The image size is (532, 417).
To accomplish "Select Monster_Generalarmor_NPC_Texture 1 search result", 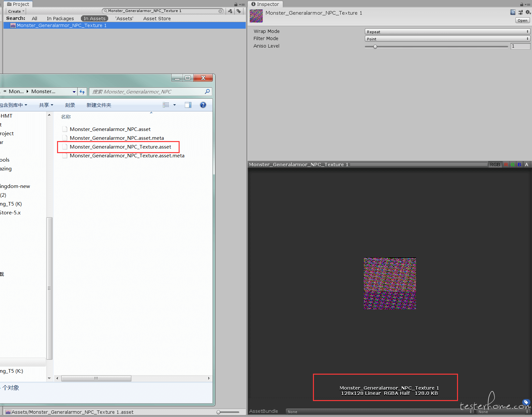I will coord(125,25).
